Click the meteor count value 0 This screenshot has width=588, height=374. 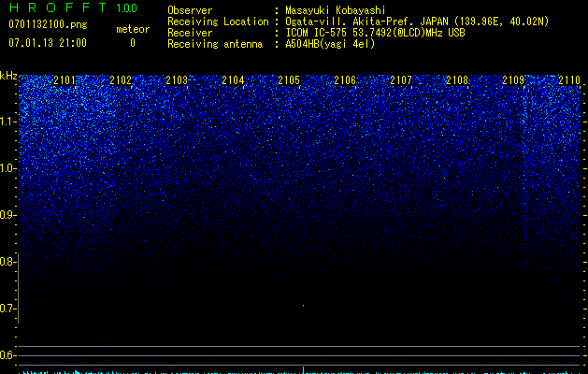point(133,43)
